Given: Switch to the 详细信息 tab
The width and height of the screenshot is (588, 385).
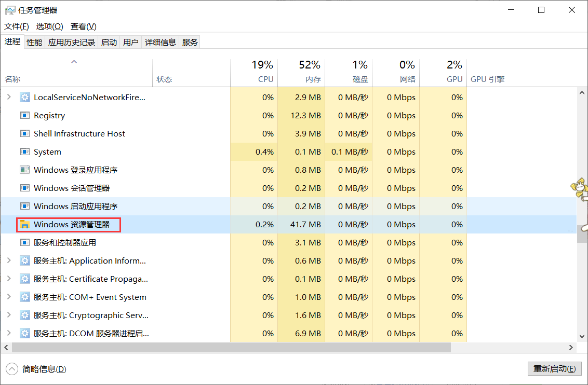Looking at the screenshot, I should click(161, 43).
